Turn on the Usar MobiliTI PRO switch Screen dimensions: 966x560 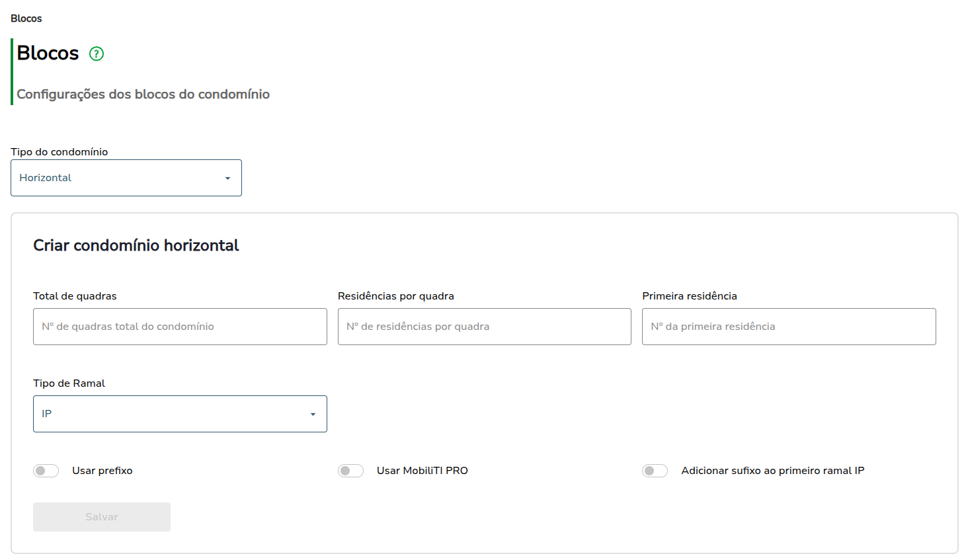click(350, 471)
